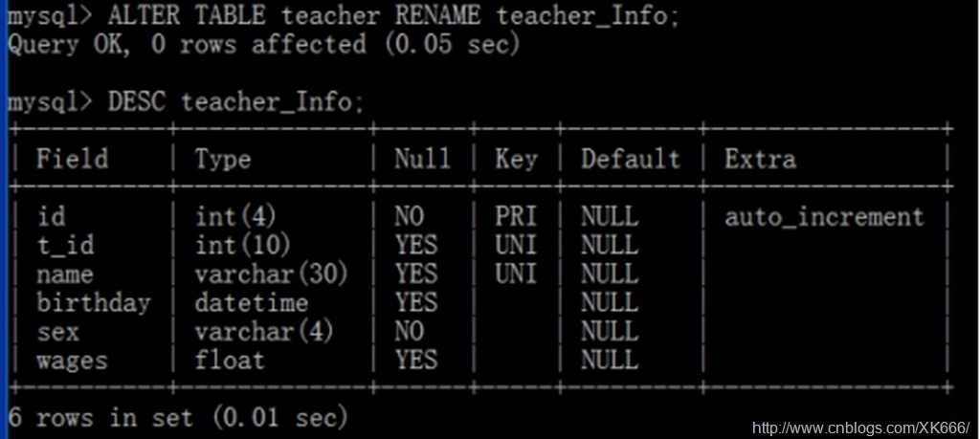Click the varchar(30) type value
Image resolution: width=980 pixels, height=439 pixels.
(271, 274)
